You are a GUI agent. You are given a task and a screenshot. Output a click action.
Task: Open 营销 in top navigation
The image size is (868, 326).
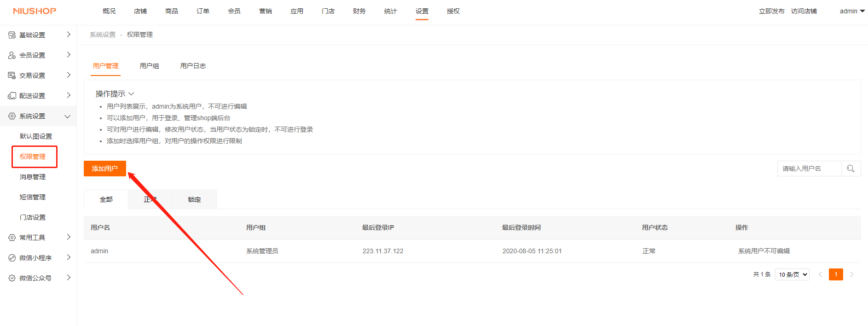pos(266,11)
